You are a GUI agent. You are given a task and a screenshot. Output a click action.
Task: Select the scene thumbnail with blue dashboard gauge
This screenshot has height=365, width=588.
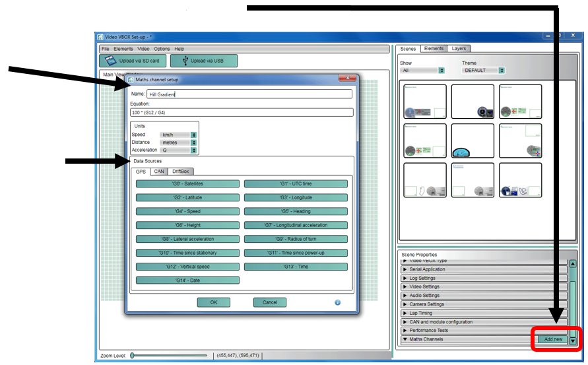tap(473, 141)
